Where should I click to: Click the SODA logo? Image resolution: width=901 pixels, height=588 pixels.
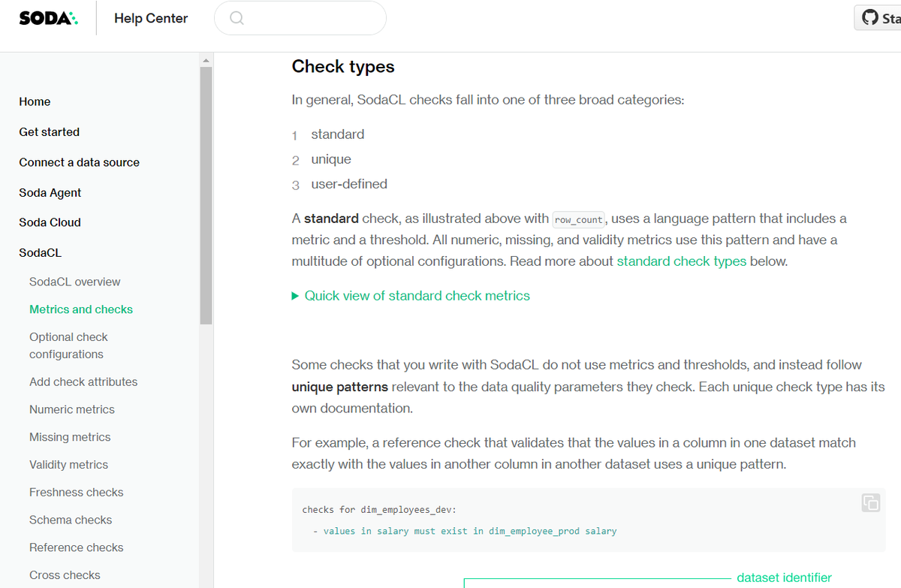(x=48, y=18)
